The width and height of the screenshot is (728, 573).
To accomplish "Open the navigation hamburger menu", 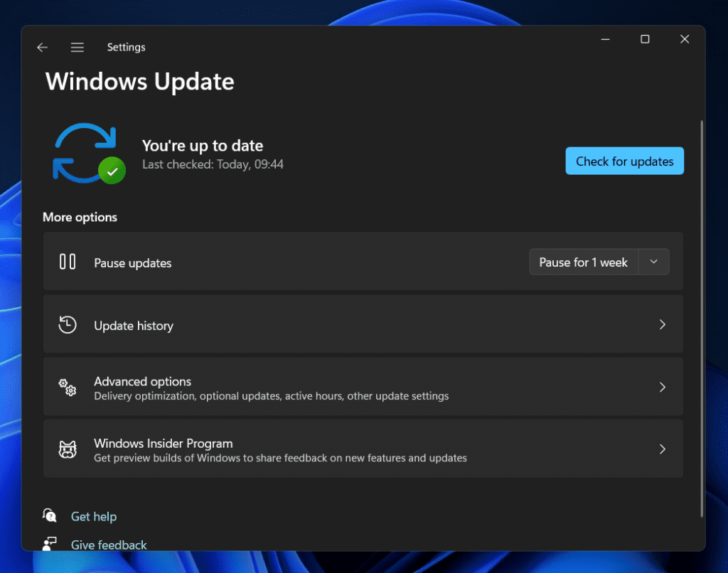I will [x=77, y=47].
